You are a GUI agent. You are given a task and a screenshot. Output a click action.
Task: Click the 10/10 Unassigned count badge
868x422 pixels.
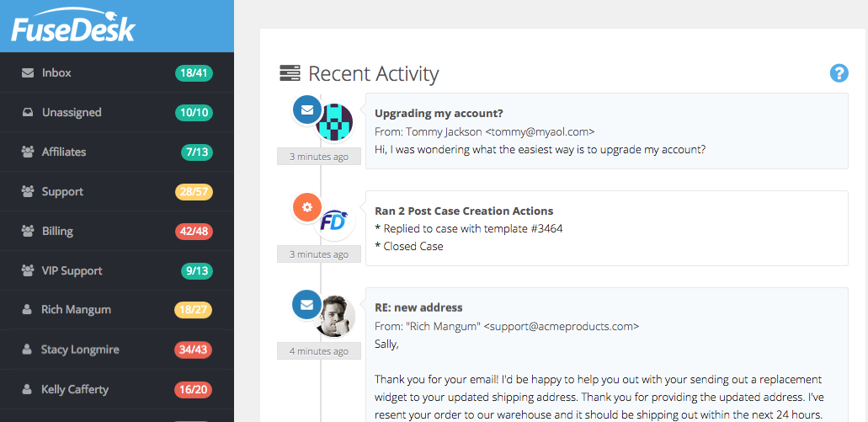(194, 112)
